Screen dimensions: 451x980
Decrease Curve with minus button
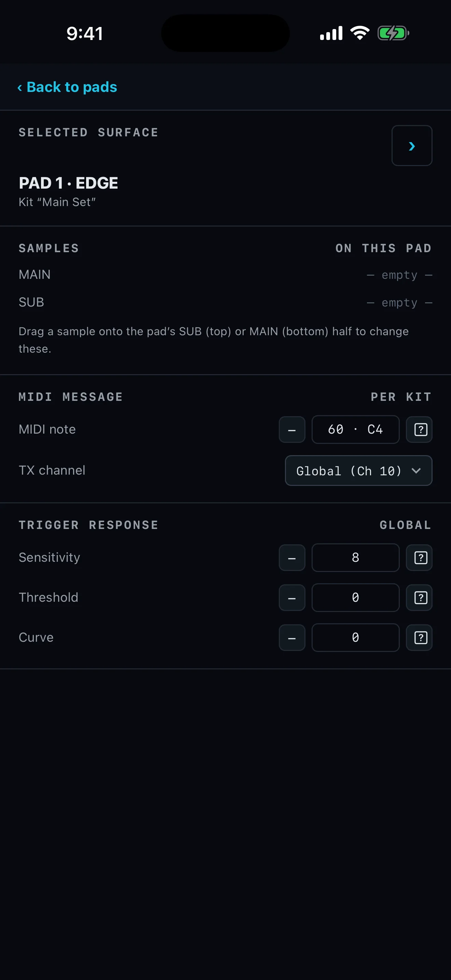(x=292, y=638)
